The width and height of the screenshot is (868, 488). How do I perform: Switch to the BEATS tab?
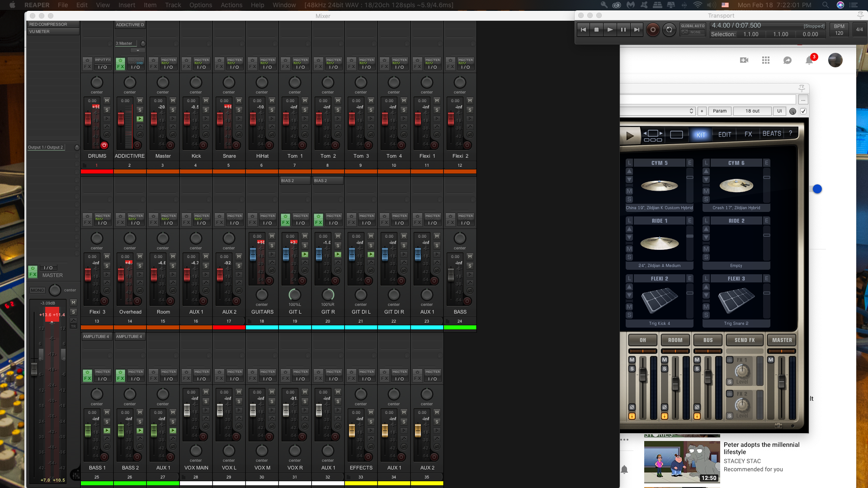772,134
